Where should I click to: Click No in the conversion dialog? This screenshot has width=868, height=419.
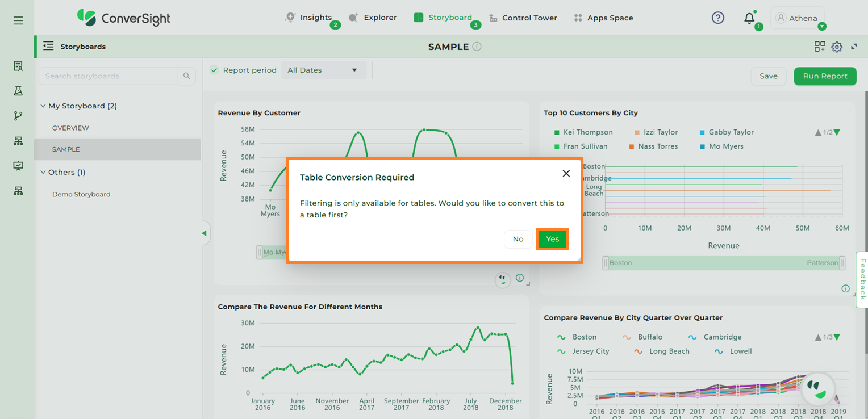[x=518, y=239]
